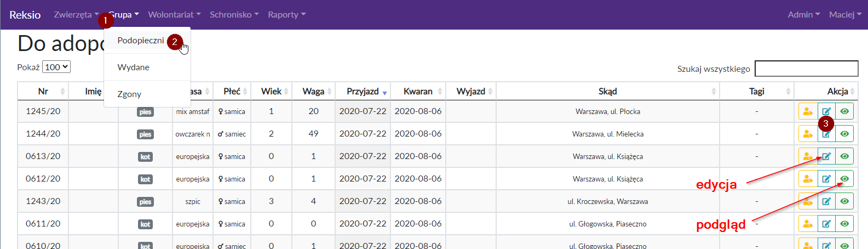
Task: Open adoption icon for row 0611/20
Action: tap(808, 224)
